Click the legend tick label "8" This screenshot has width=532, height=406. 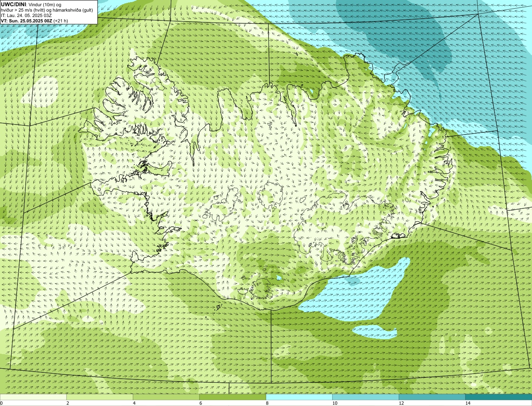267,403
